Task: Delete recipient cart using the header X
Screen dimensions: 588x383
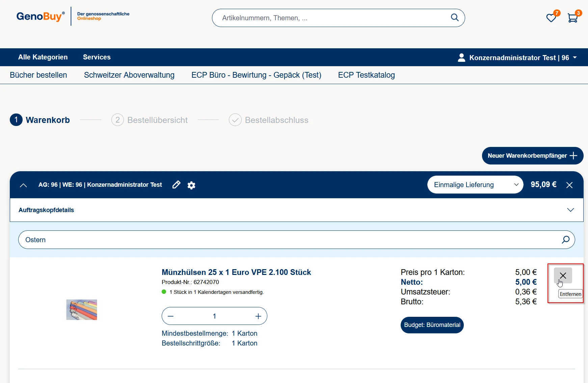Action: (569, 185)
